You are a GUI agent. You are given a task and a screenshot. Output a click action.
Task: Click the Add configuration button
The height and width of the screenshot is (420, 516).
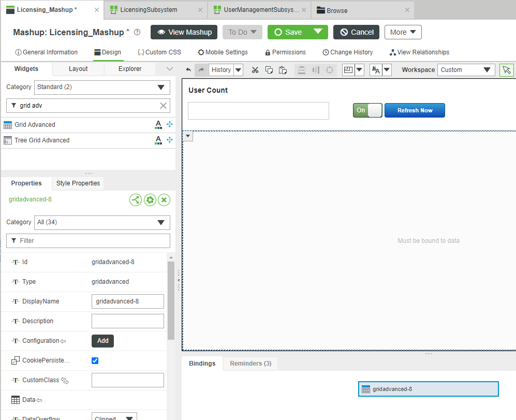[x=102, y=341]
